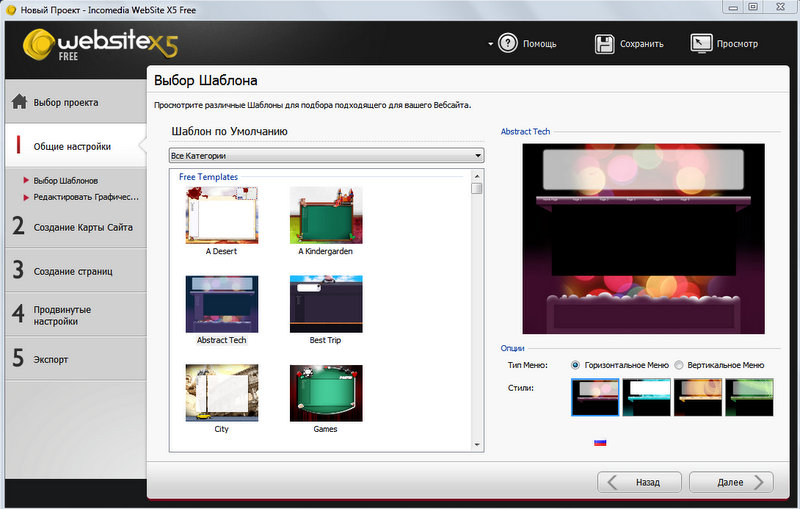Select Горизонтальное Меню radio button
The height and width of the screenshot is (509, 800).
576,365
